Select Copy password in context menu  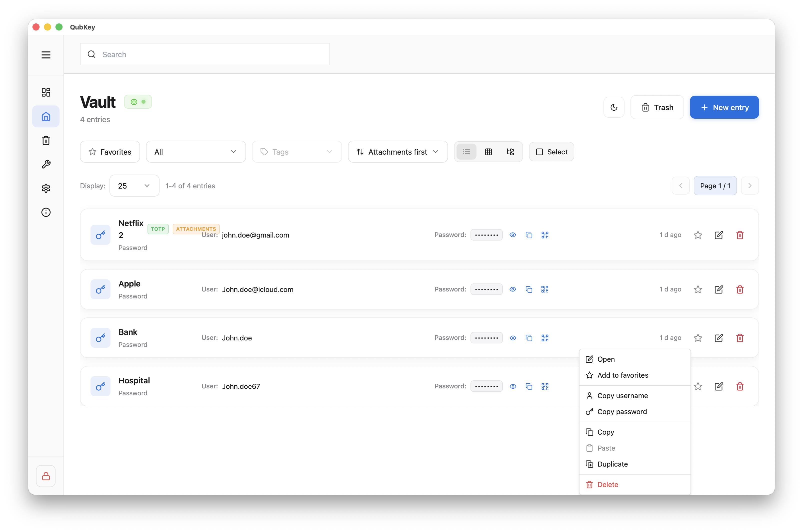634,412
